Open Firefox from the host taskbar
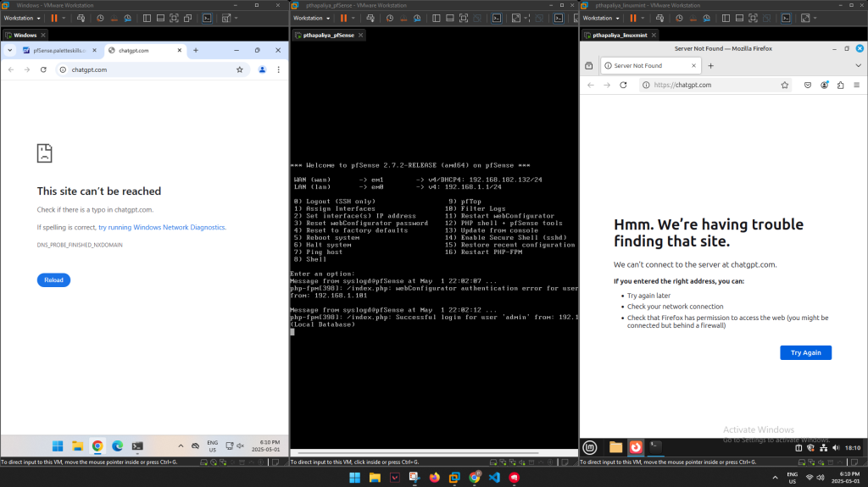 click(435, 478)
